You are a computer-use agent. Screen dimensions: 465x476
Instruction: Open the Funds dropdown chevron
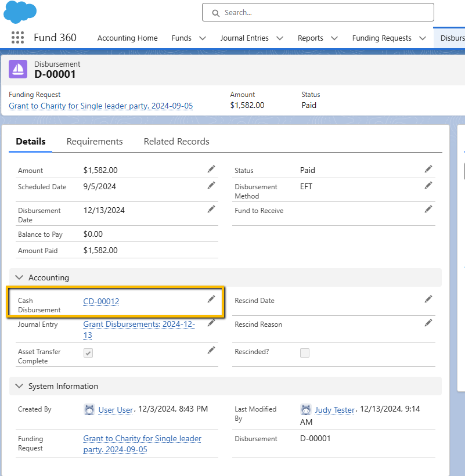(203, 38)
